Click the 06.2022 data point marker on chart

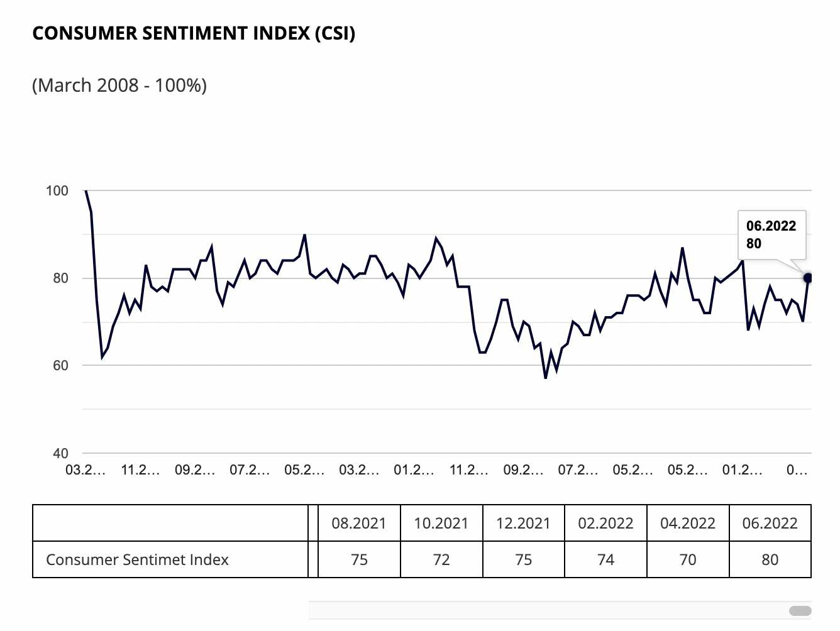(808, 278)
